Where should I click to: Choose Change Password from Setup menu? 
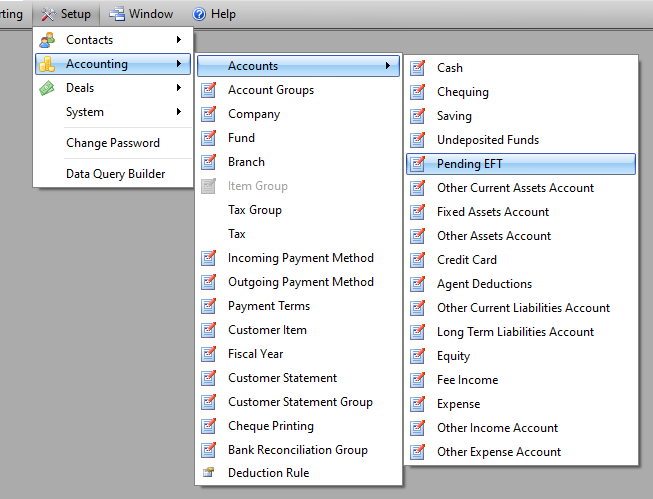113,143
